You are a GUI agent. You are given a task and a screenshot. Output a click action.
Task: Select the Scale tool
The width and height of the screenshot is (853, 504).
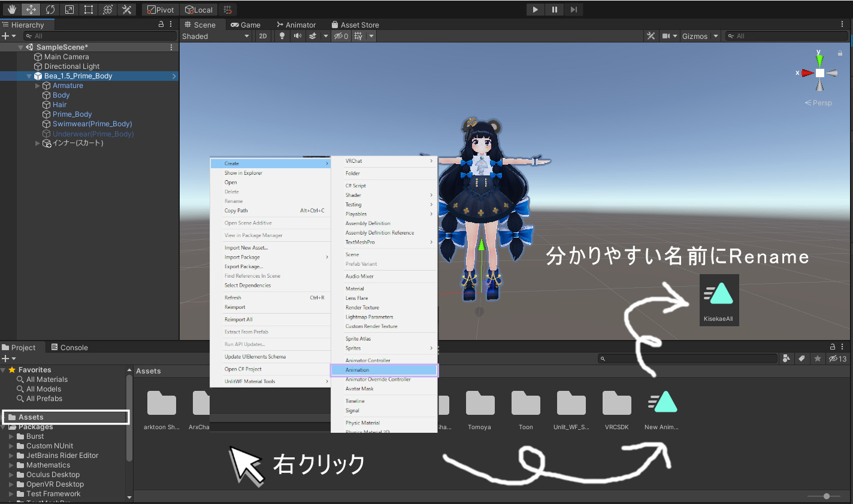69,10
